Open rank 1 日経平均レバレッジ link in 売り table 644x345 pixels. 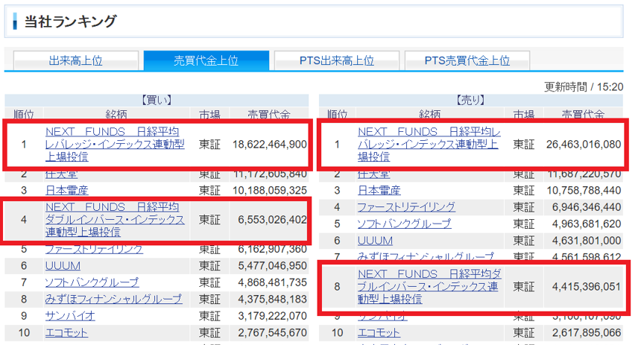[428, 144]
